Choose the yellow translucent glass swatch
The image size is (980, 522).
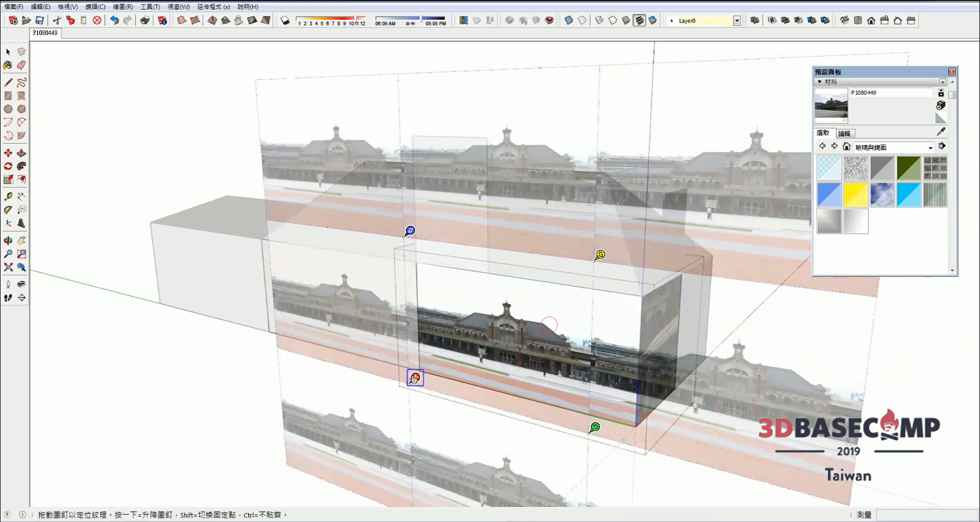(x=855, y=195)
